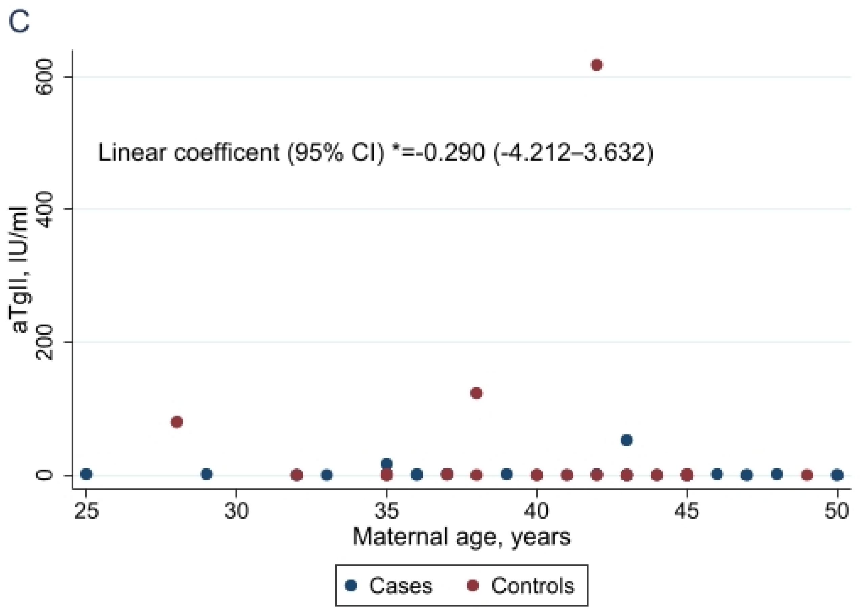Pick the red control point at age 28

[x=177, y=422]
